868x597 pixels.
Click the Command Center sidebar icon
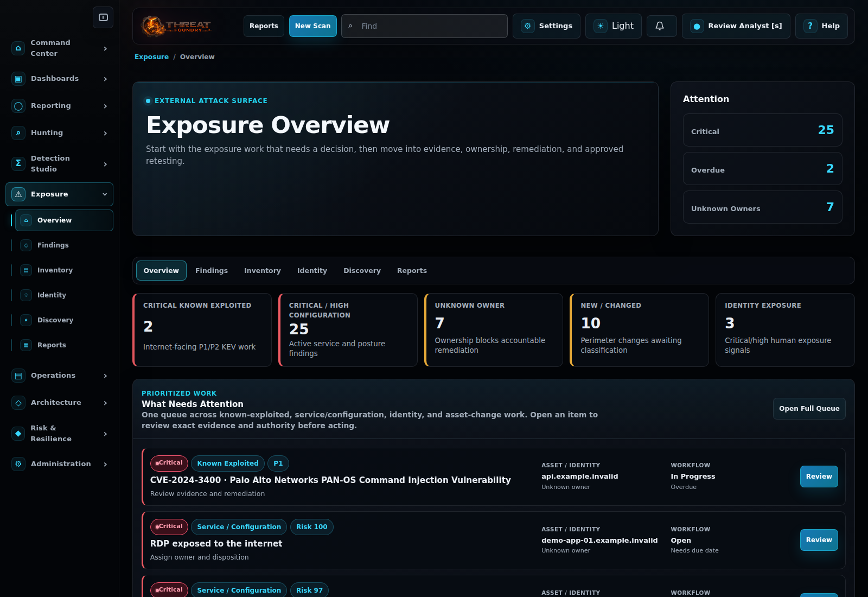point(18,48)
